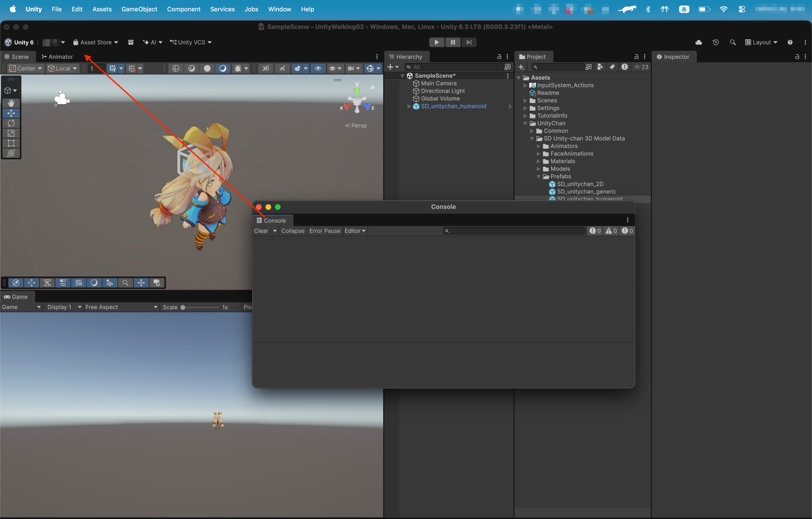
Task: Open the Undo History icon
Action: point(716,42)
